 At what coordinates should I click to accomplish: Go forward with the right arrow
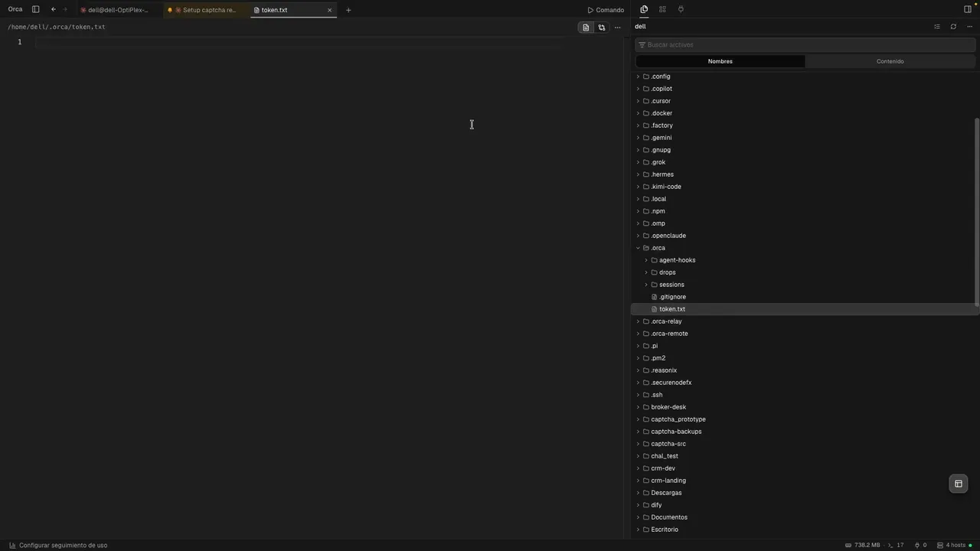pos(65,9)
